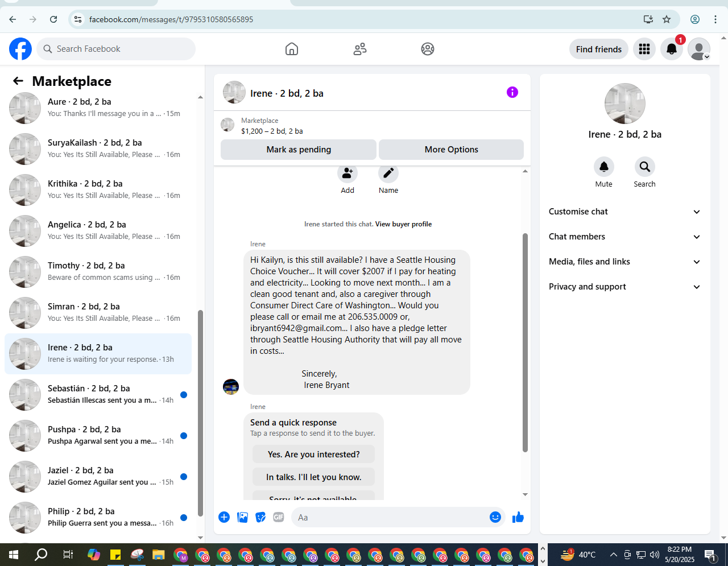The width and height of the screenshot is (728, 566).
Task: Open the Groups icon in the top nav
Action: [x=428, y=49]
